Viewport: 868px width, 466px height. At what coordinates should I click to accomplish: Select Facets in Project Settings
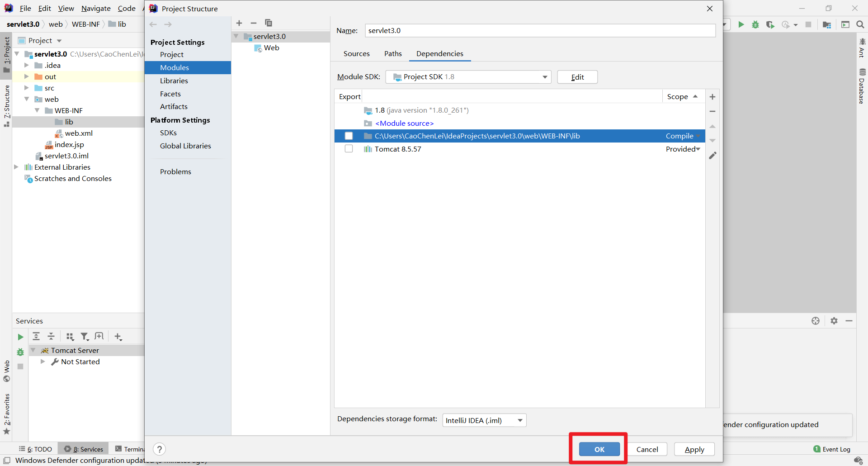(x=170, y=94)
